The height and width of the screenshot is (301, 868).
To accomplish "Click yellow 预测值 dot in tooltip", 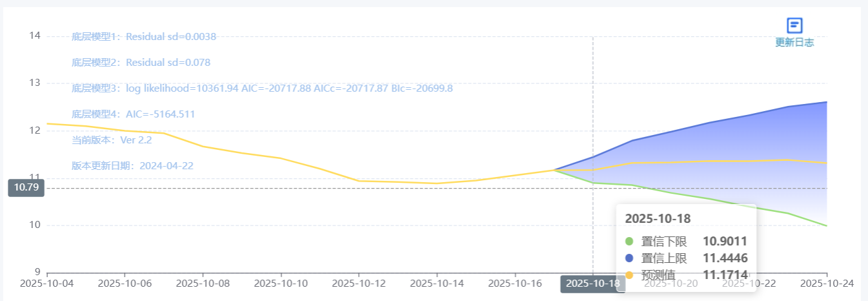I will point(629,275).
